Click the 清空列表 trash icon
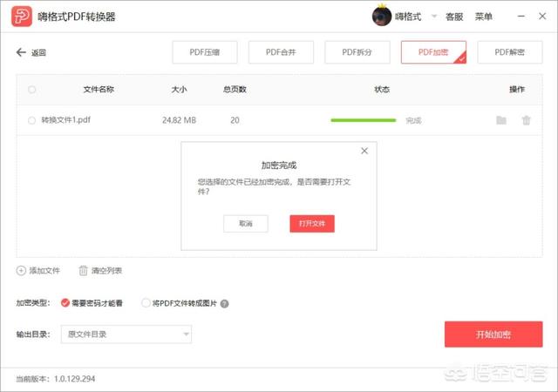Screen dimensions: 558x392 pos(84,271)
